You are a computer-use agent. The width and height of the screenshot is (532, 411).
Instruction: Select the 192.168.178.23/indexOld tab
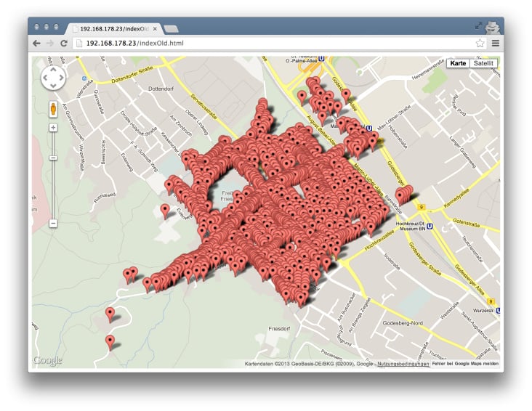pyautogui.click(x=113, y=29)
